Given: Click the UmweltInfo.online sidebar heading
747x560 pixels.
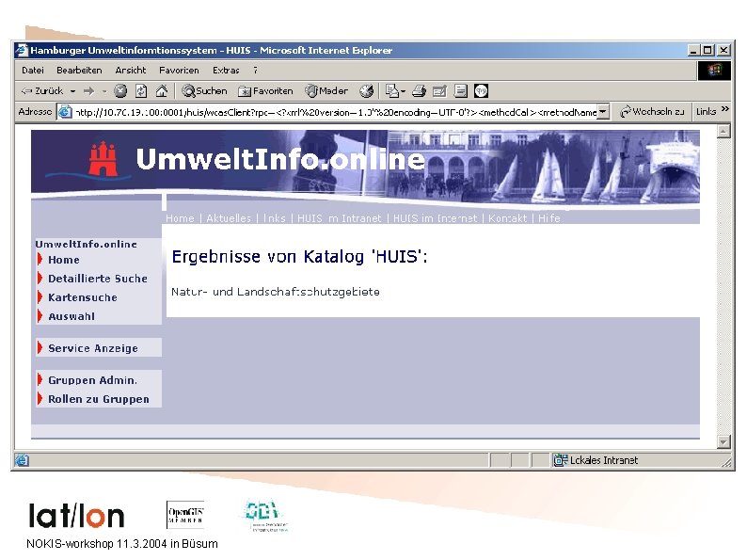Looking at the screenshot, I should (87, 244).
